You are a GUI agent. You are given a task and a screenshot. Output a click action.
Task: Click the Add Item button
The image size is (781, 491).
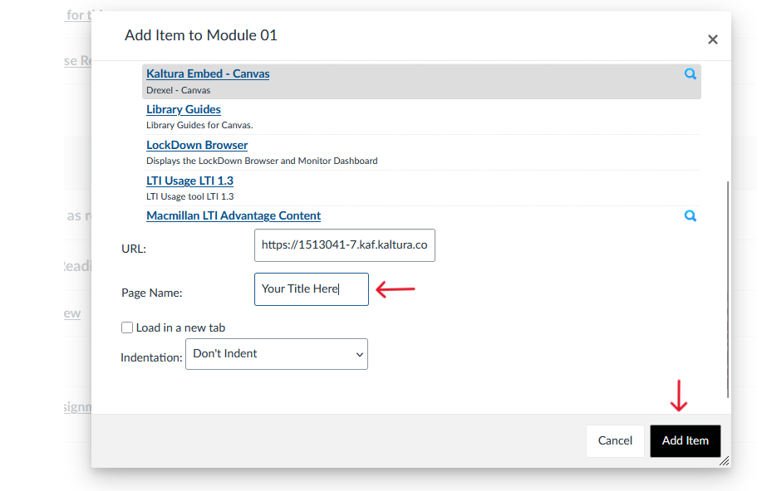[x=685, y=441]
